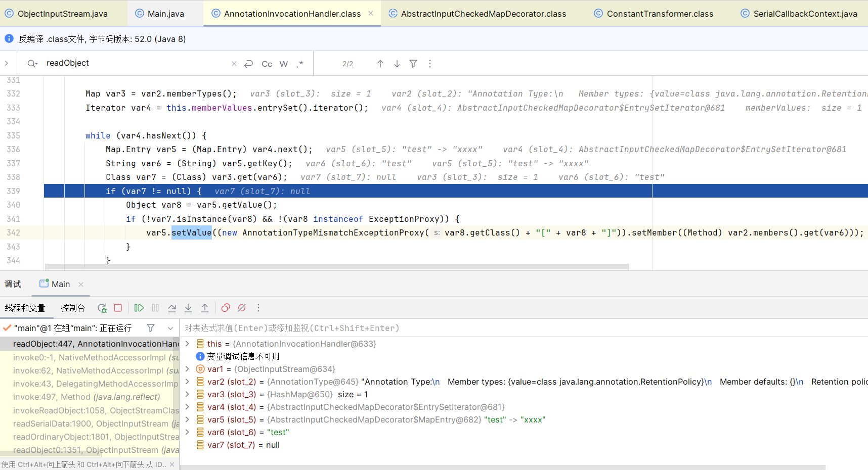Click line number 339 in gutter
The image size is (868, 470).
pos(14,191)
